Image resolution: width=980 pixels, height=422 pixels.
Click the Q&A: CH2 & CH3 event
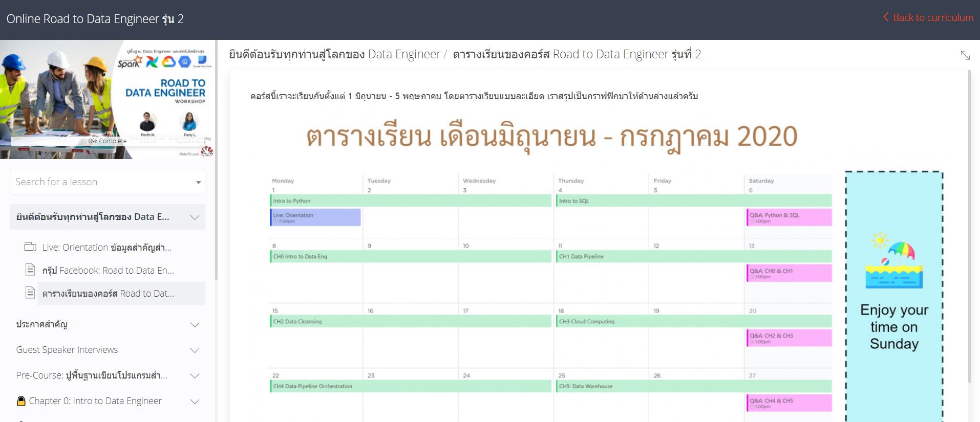[x=789, y=338]
